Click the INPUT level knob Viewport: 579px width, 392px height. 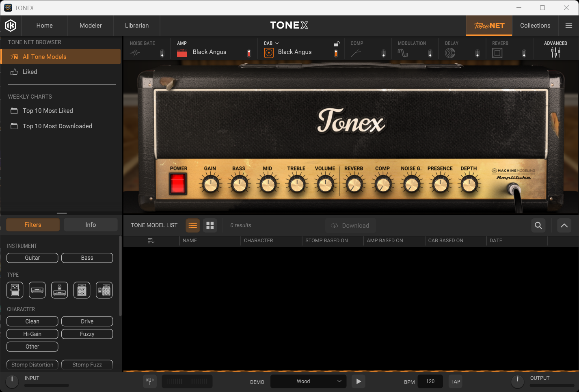[x=12, y=381]
